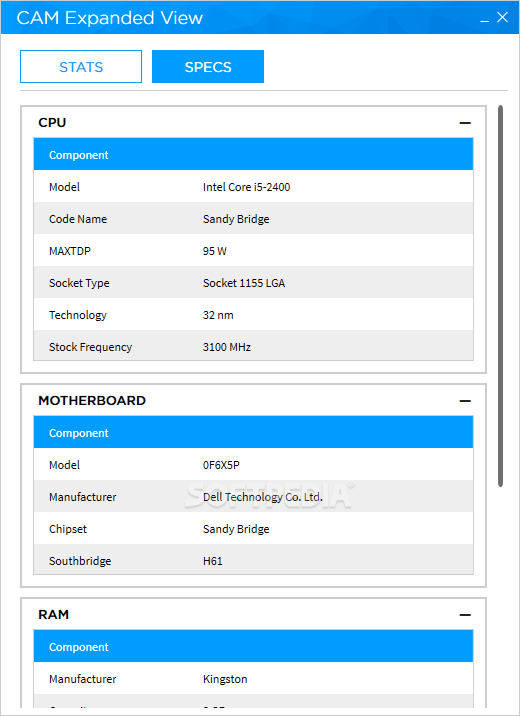Collapse the CPU section

tap(465, 123)
